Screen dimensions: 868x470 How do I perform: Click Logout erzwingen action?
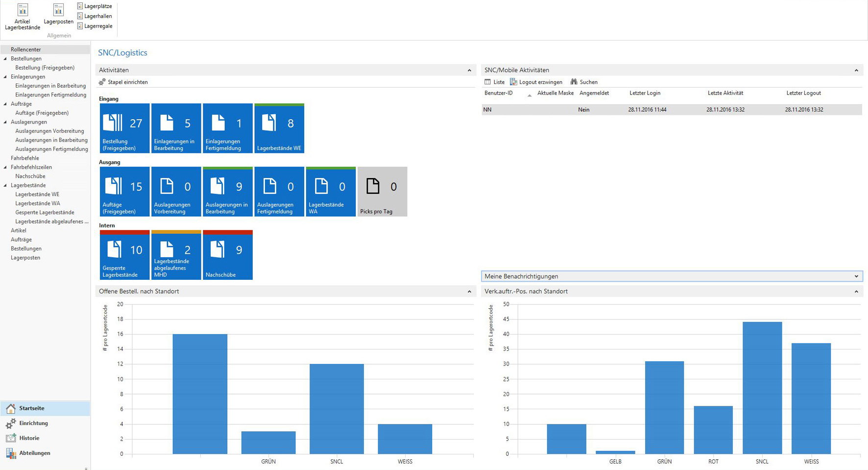click(x=536, y=82)
